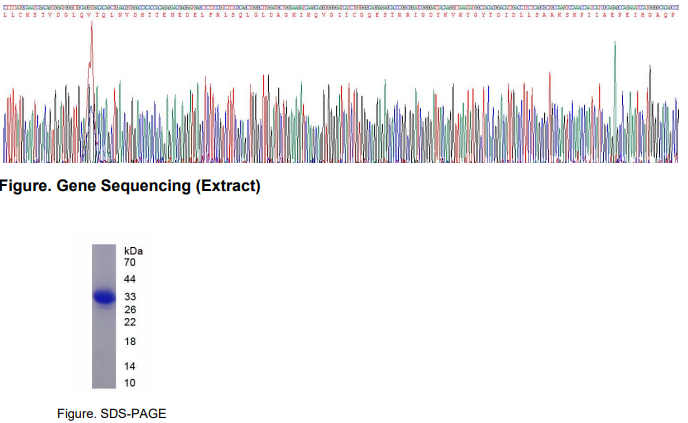Screen dimensions: 688x423
Task: Select the 10 kDa marker label
Action: coord(130,383)
